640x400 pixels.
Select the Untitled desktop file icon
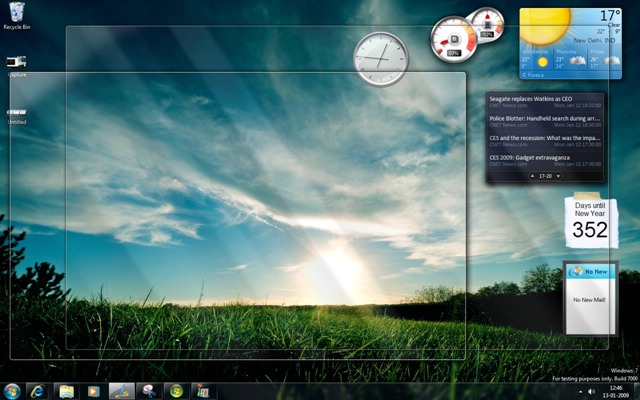click(17, 116)
